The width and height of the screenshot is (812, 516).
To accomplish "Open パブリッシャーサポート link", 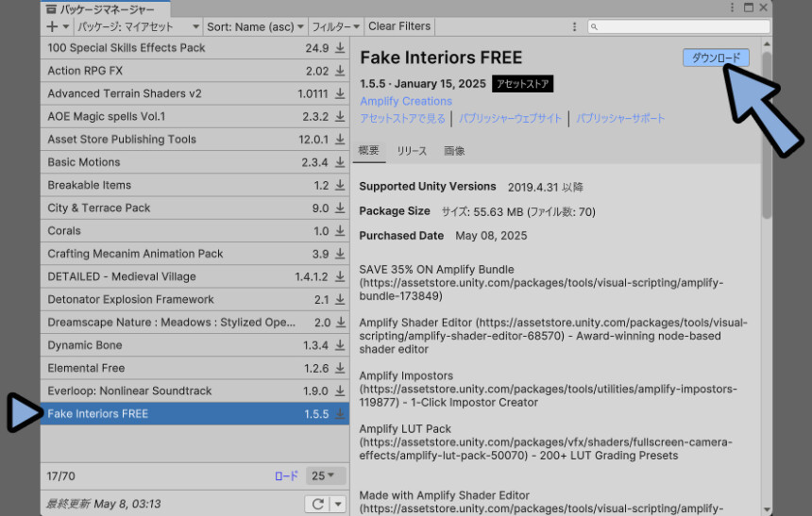I will click(x=620, y=119).
